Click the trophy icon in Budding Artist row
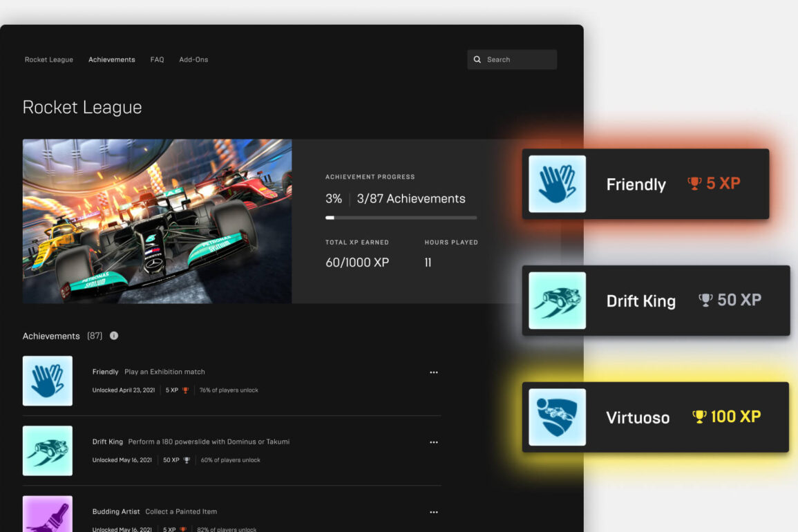Screen dimensions: 798x532 click(183, 529)
